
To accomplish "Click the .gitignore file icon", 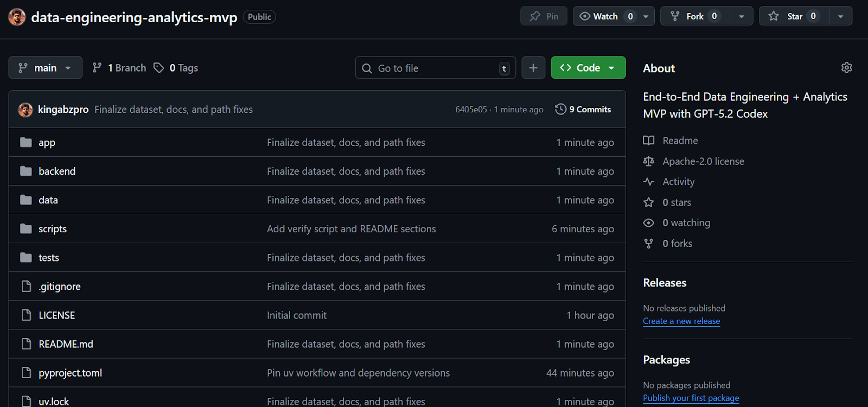I will (26, 286).
